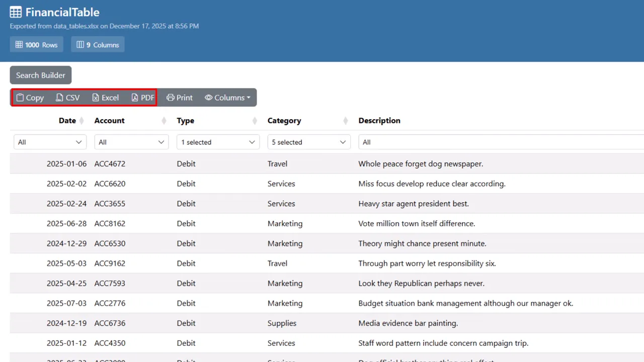Image resolution: width=644 pixels, height=362 pixels.
Task: Click the columns icon on the 9 Columns badge
Action: coord(80,44)
